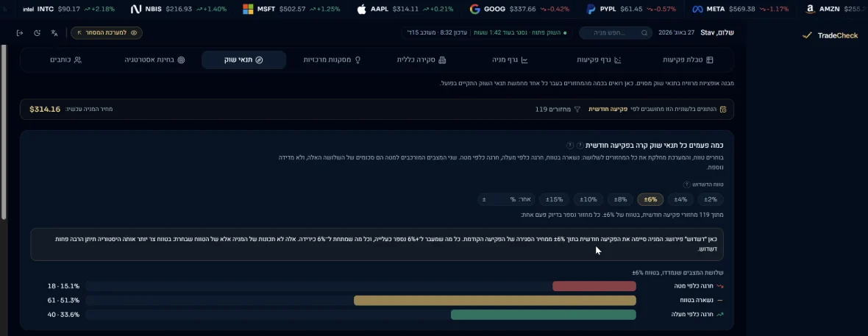Screen dimensions: 868x336
Task: Click the 40 · 33.6% value label
Action: [x=64, y=315]
